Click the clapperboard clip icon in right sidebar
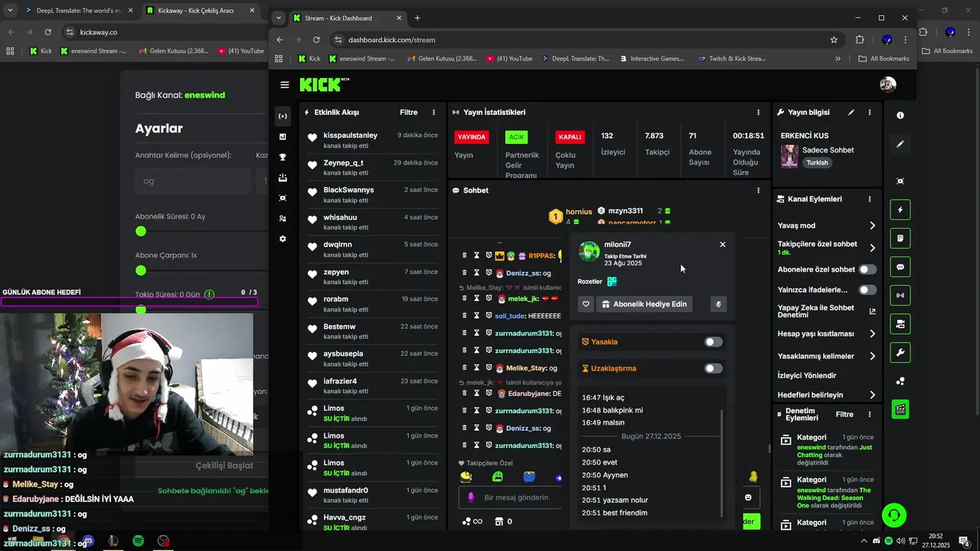The height and width of the screenshot is (551, 980). click(x=900, y=409)
